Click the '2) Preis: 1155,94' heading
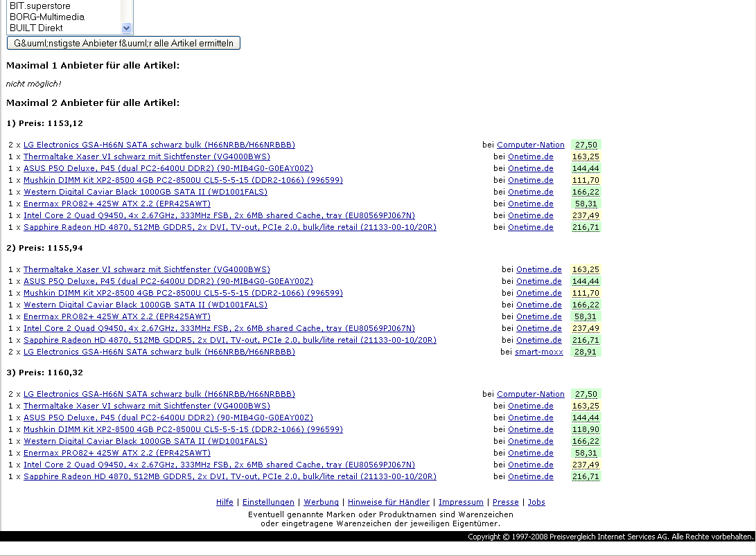The image size is (756, 556). (44, 248)
